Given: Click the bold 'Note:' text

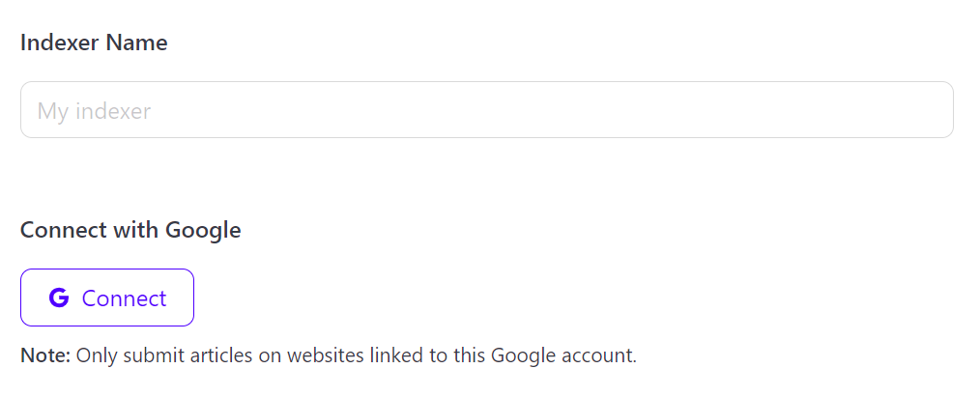Looking at the screenshot, I should pos(45,355).
